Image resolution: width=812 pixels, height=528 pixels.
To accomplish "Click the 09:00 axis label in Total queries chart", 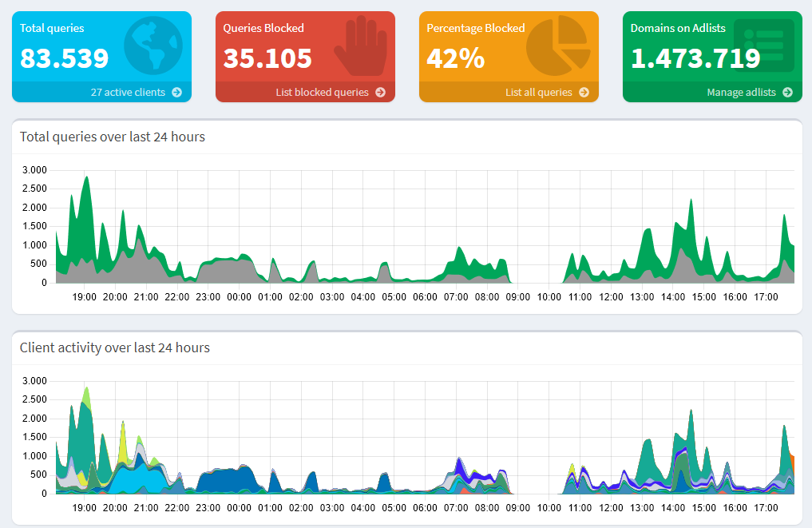I will coord(518,297).
